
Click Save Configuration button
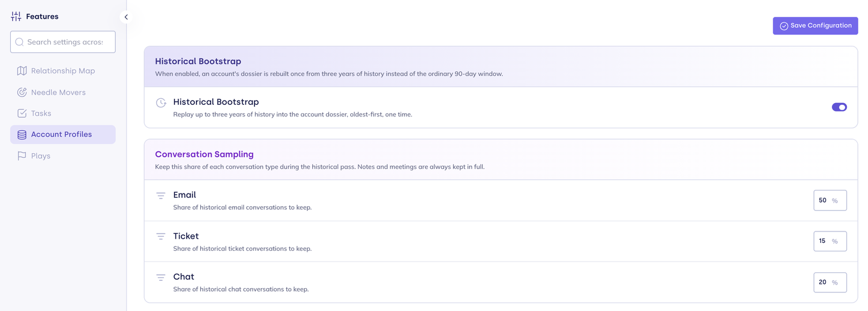pos(815,26)
